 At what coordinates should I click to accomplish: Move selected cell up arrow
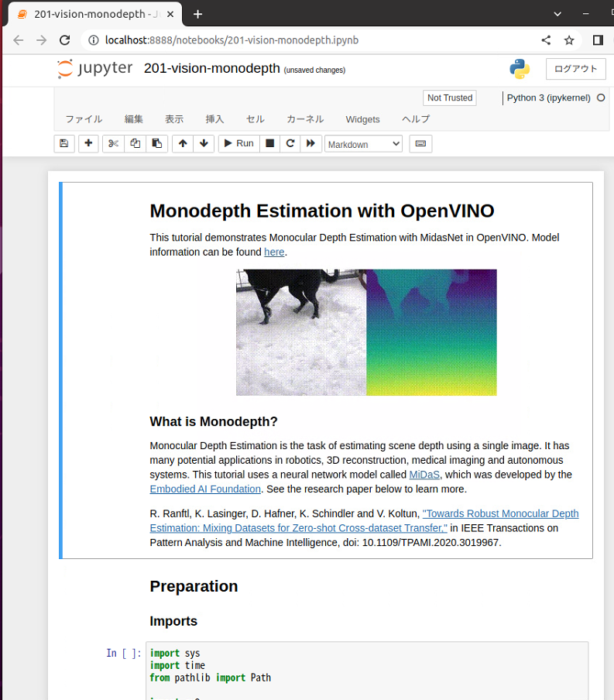tap(183, 143)
